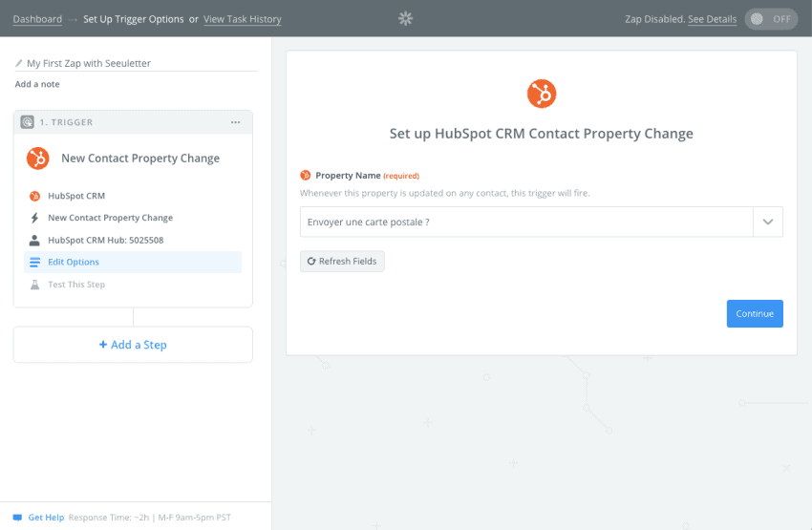
Task: Click the blue Continue button
Action: pos(755,313)
